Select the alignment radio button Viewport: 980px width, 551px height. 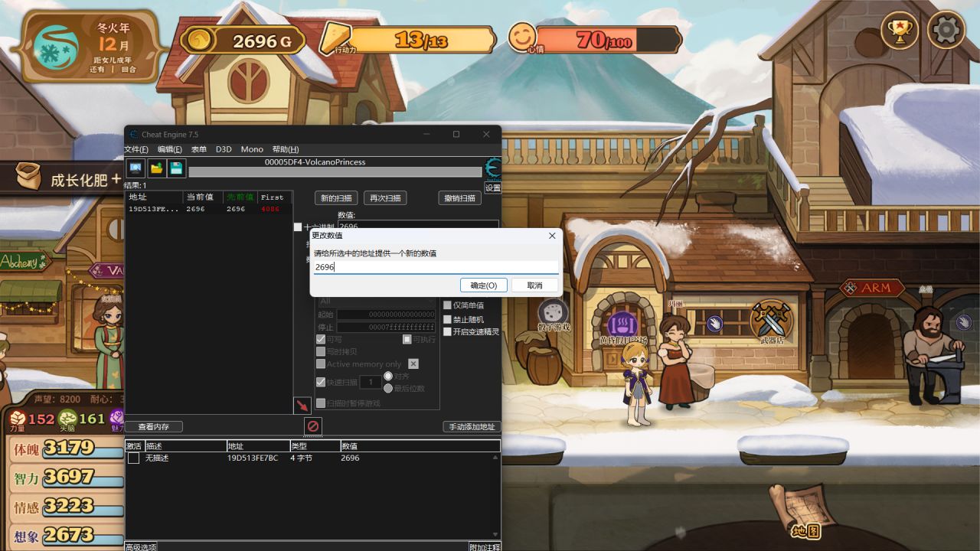(x=388, y=377)
